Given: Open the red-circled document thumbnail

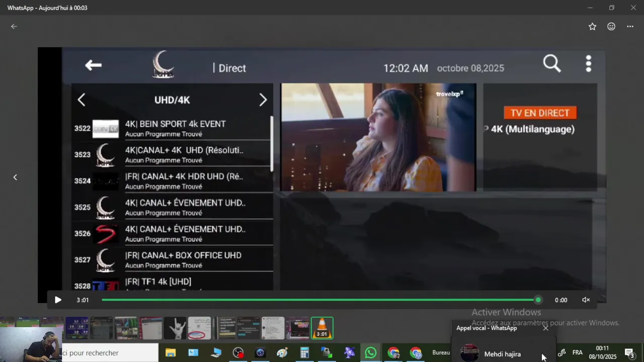Looking at the screenshot, I should point(199,328).
